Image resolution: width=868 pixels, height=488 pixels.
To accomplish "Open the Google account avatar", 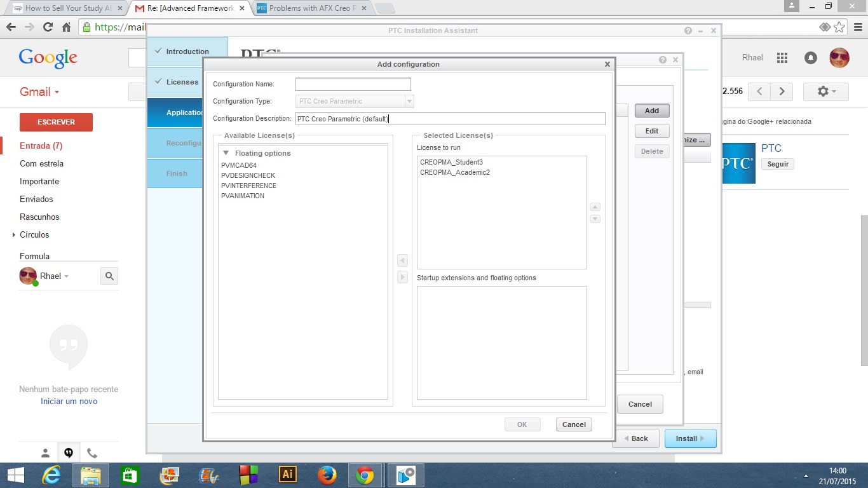I will click(839, 58).
